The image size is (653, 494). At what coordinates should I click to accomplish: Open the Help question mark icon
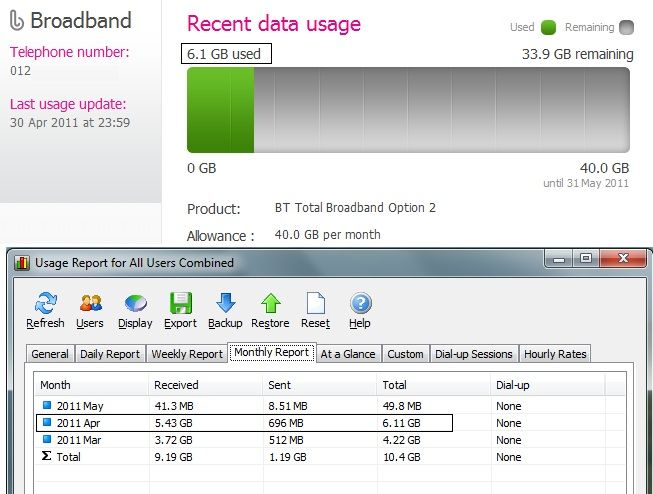361,303
